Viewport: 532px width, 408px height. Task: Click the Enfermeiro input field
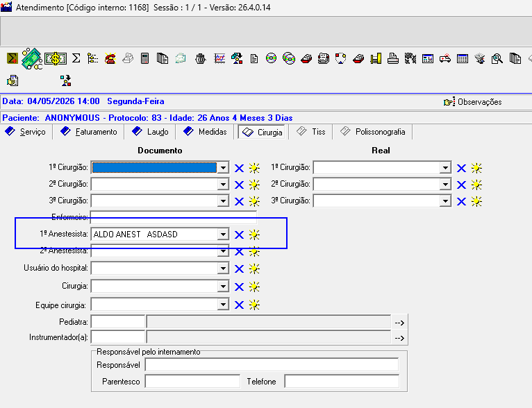click(174, 217)
